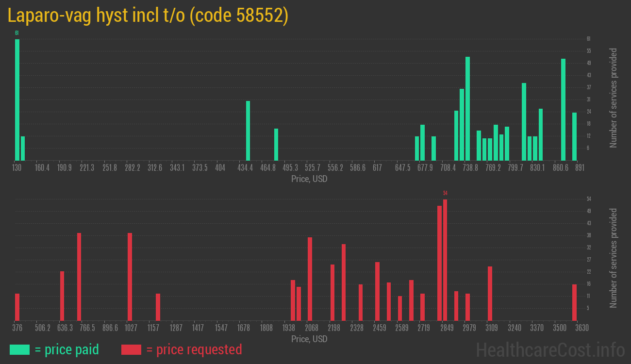Click 'Price, USD' label under green chart

pyautogui.click(x=309, y=179)
